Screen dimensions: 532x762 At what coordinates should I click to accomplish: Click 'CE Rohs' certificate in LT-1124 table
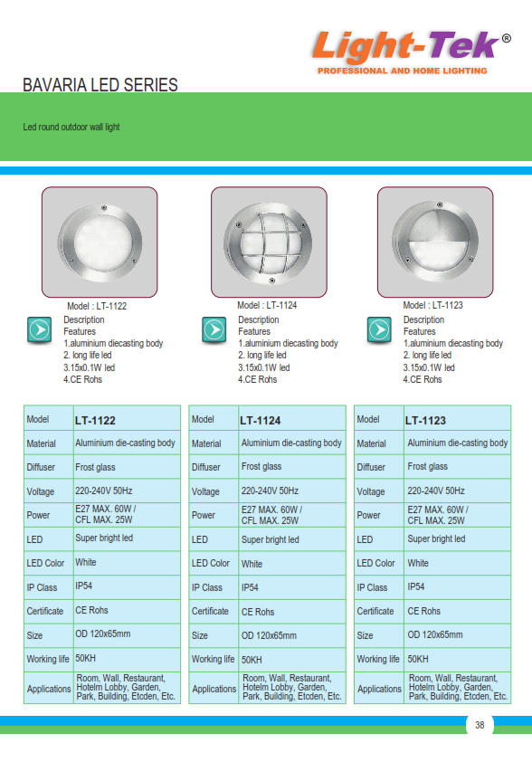click(x=258, y=613)
